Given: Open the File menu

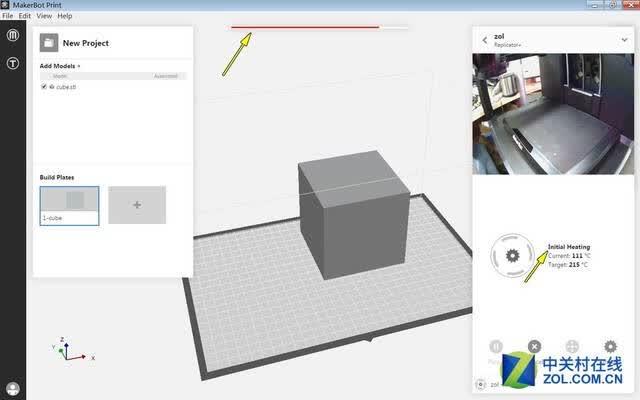Looking at the screenshot, I should (x=7, y=16).
